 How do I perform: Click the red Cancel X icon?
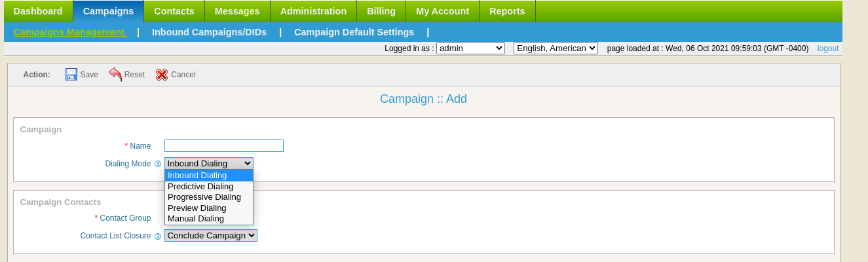[x=162, y=75]
